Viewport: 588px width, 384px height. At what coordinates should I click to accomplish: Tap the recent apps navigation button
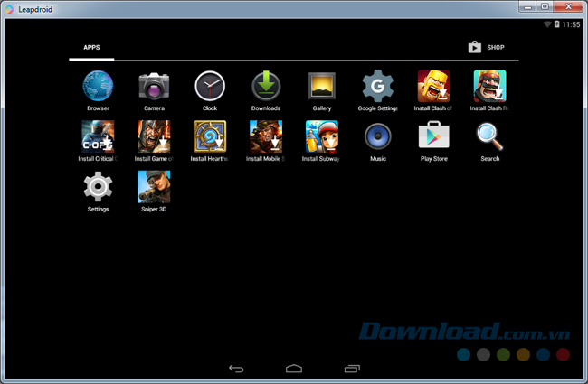click(x=352, y=369)
